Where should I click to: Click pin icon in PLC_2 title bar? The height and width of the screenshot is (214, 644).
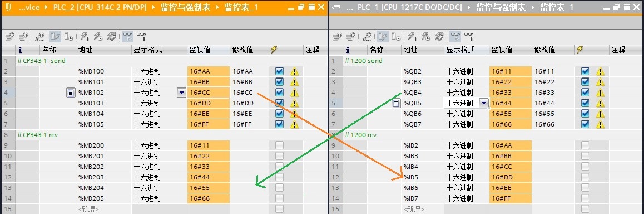(x=8, y=7)
